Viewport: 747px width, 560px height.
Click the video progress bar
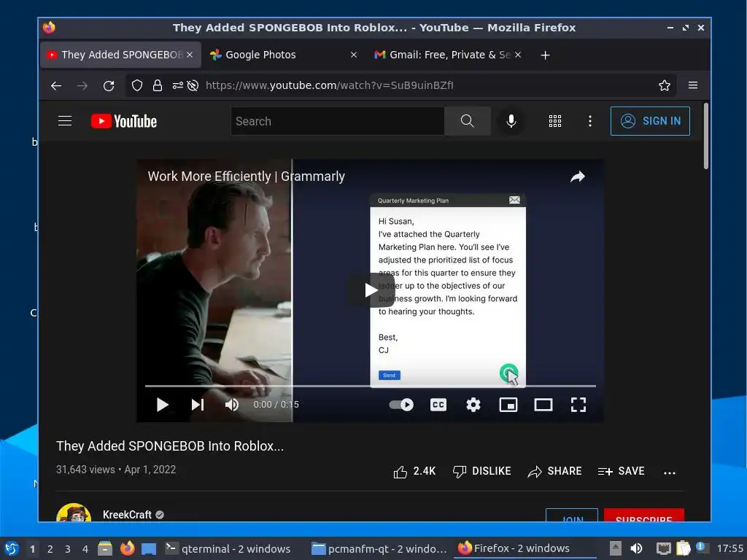tap(370, 386)
